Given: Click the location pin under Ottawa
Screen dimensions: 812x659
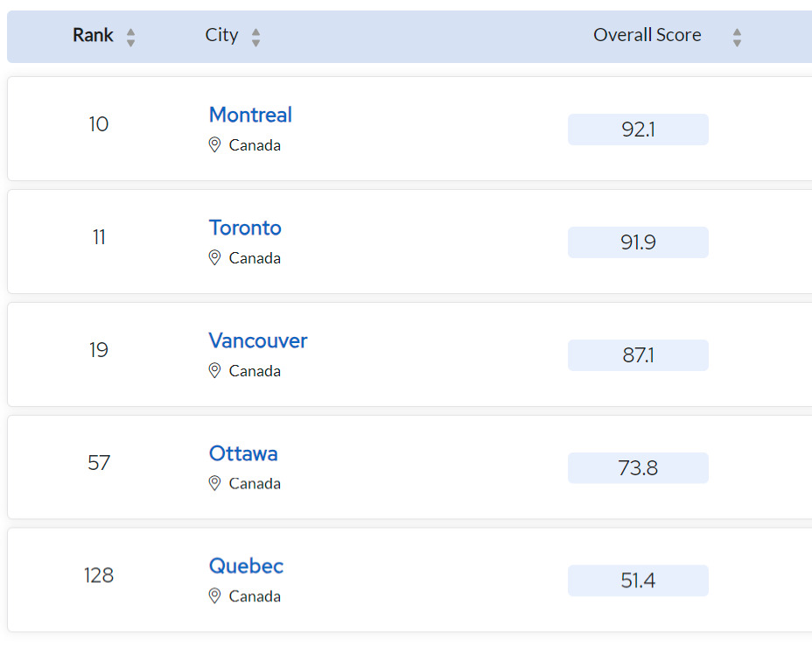Looking at the screenshot, I should coord(214,484).
